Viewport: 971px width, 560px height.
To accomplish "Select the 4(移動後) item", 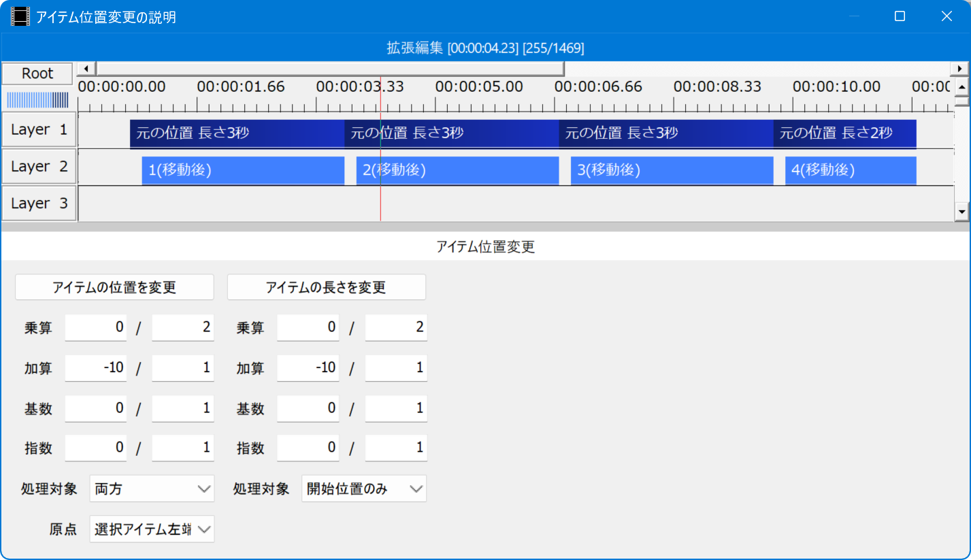I will [851, 170].
